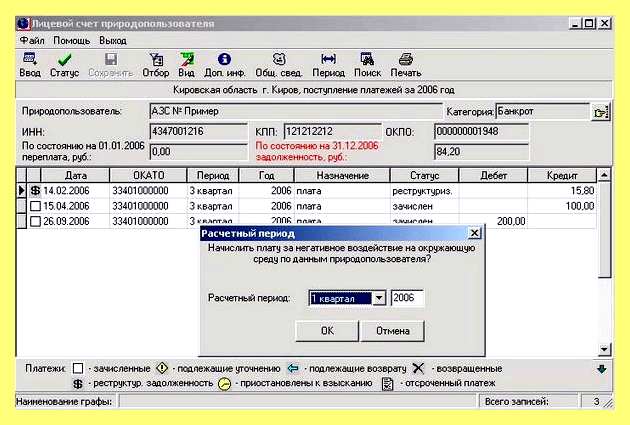Click the реструктуриз. status cell
The width and height of the screenshot is (630, 425).
point(424,191)
